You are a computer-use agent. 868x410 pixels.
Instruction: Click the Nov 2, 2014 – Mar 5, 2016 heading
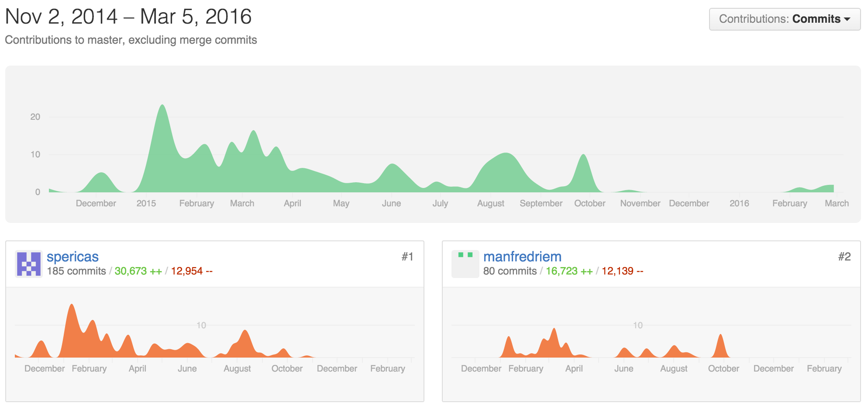click(x=128, y=17)
